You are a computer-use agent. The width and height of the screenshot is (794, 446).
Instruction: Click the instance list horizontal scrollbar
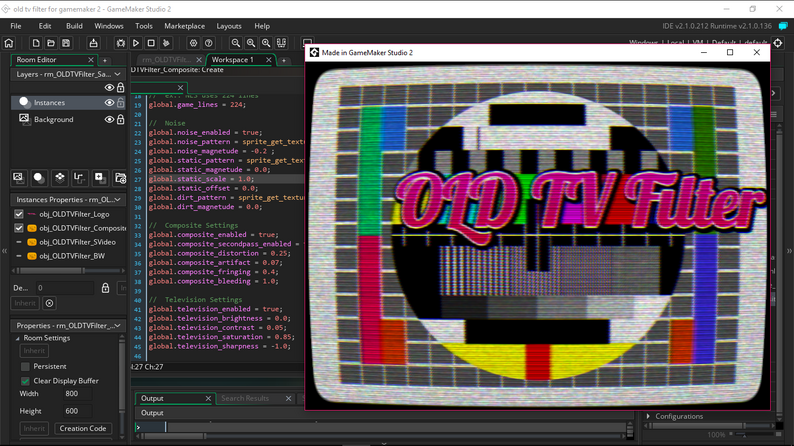pyautogui.click(x=67, y=271)
